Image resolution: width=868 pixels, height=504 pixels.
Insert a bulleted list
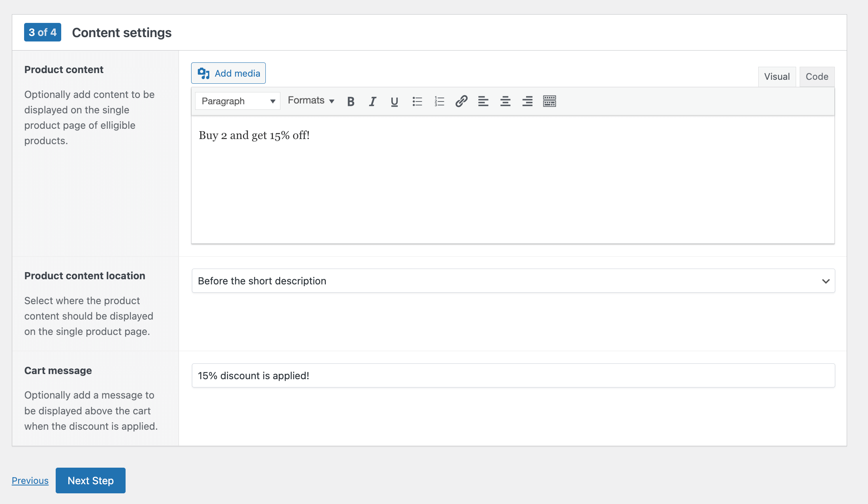click(417, 102)
